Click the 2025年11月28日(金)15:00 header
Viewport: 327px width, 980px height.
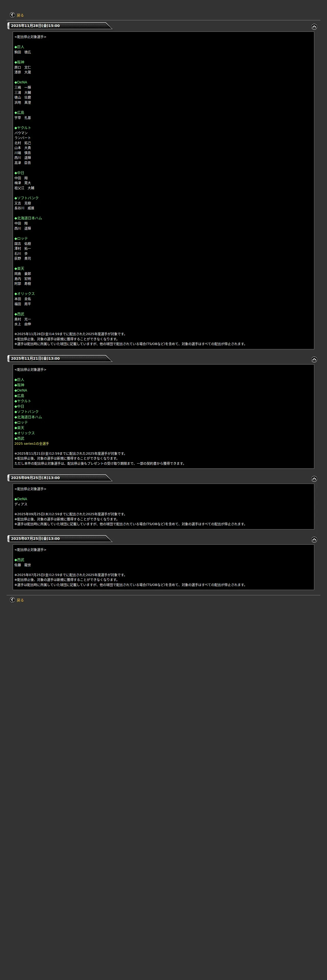click(60, 26)
